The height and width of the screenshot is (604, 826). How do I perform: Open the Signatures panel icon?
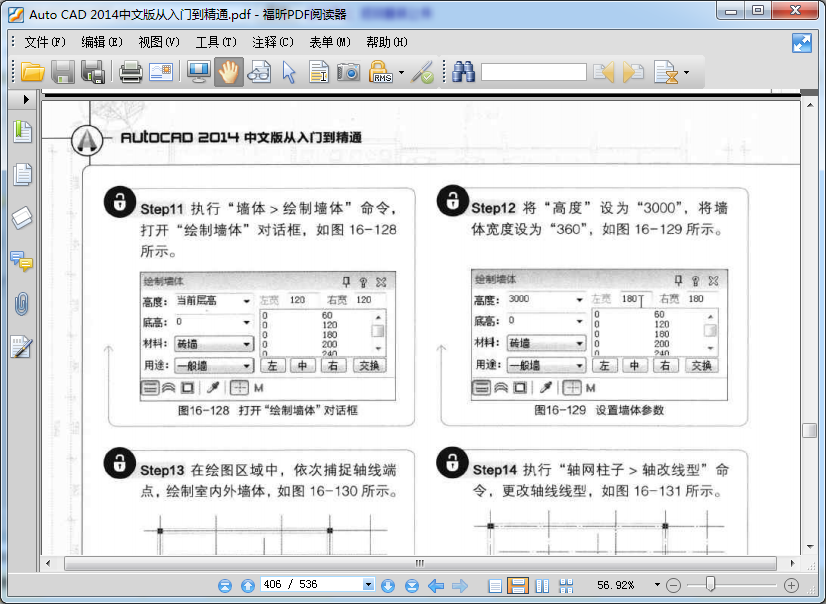pyautogui.click(x=22, y=346)
